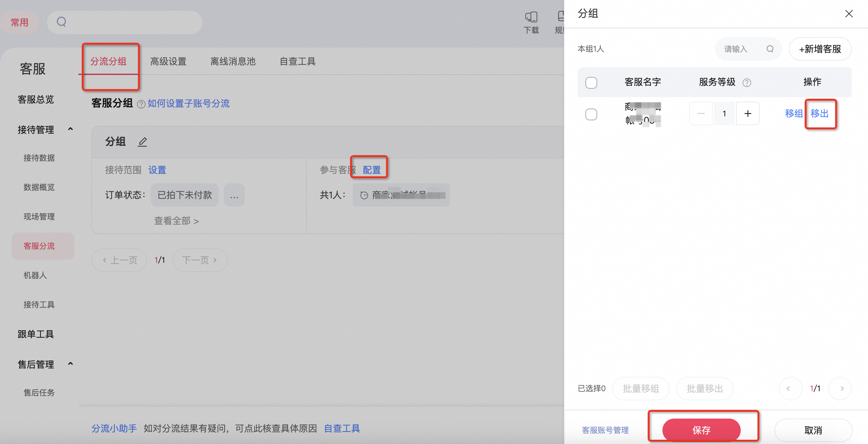
Task: Open 如何设置子账号分流 help link
Action: pos(188,104)
